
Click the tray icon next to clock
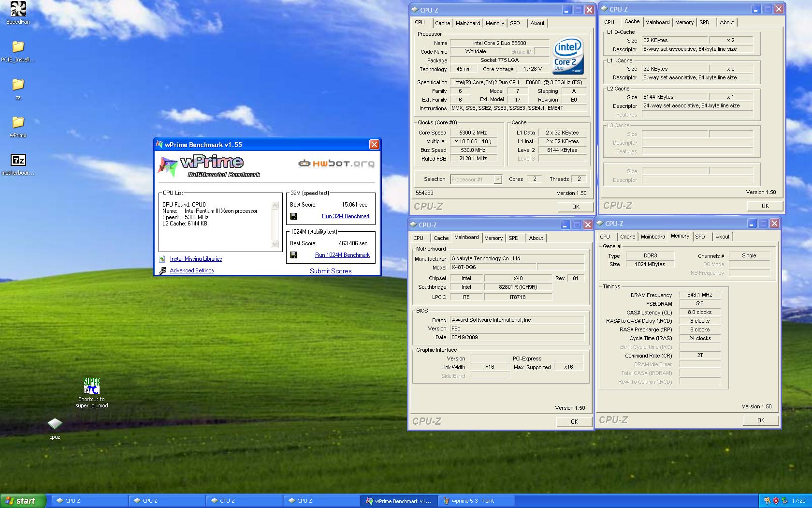785,501
